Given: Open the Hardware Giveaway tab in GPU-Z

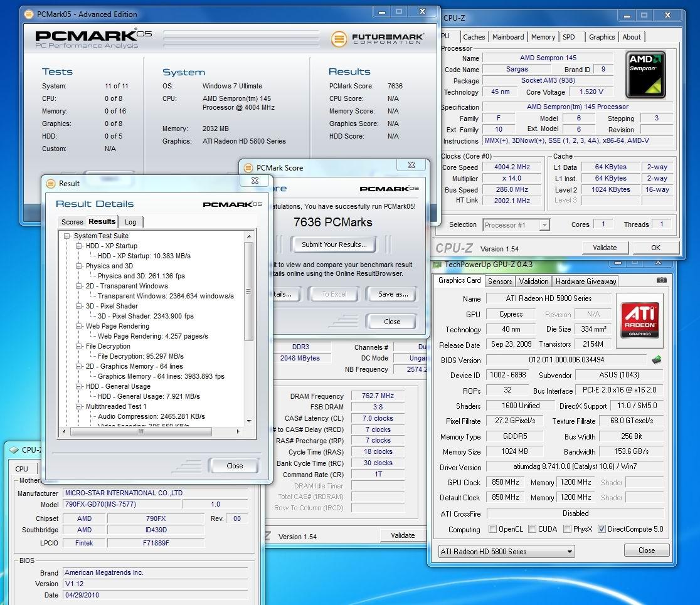Looking at the screenshot, I should pyautogui.click(x=586, y=281).
